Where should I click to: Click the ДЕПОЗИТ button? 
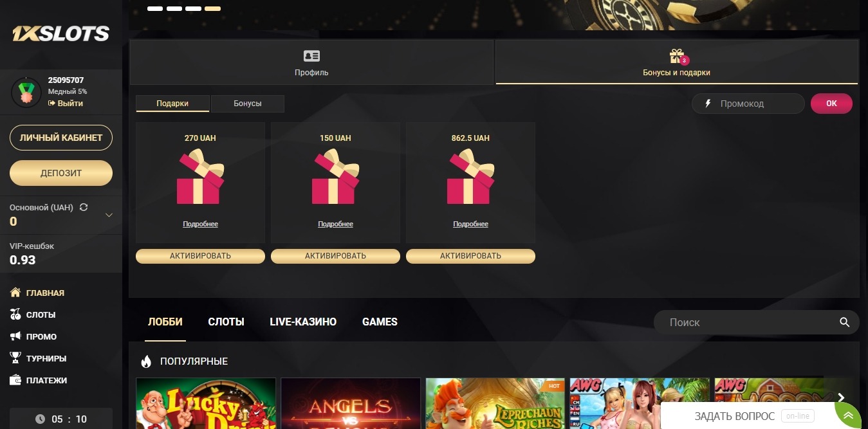(x=61, y=173)
